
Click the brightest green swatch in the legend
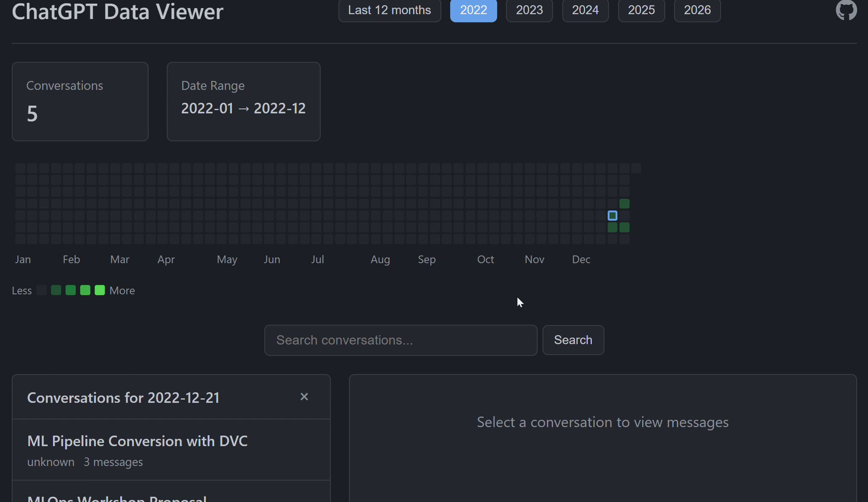[x=99, y=290]
